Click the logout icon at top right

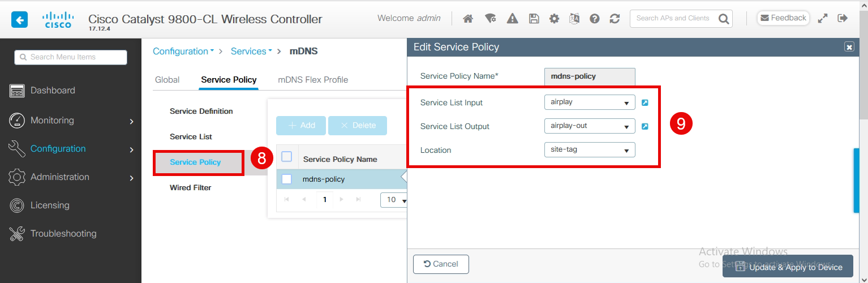point(843,18)
